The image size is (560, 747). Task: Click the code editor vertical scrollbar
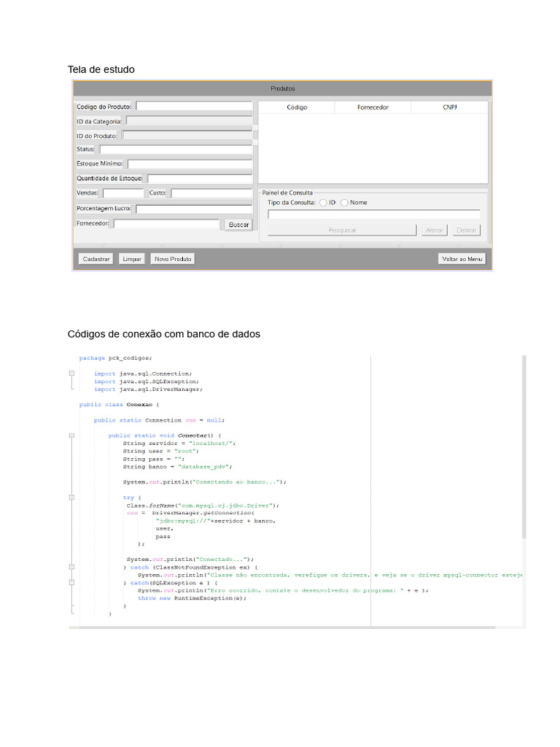click(x=524, y=447)
